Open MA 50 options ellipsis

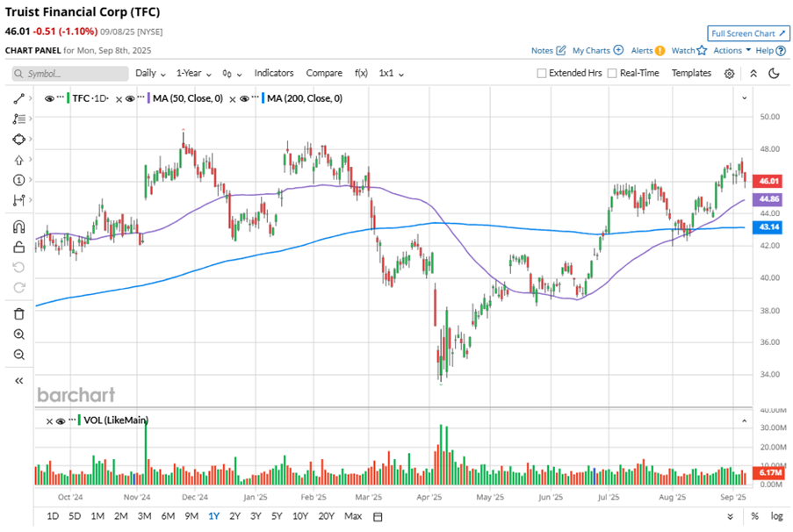[x=141, y=96]
